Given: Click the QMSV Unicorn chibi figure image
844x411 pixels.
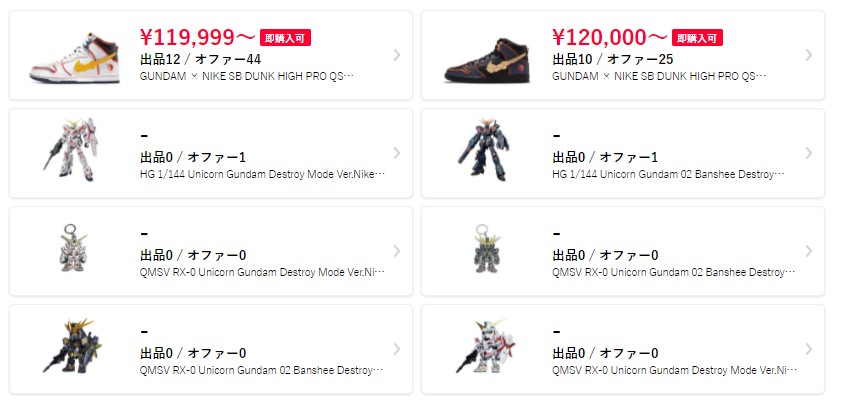Looking at the screenshot, I should click(483, 348).
